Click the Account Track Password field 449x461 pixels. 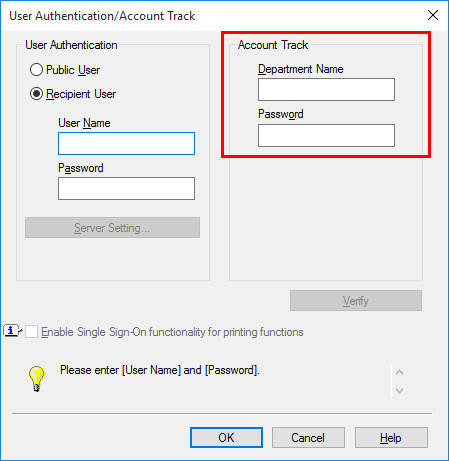click(x=326, y=135)
